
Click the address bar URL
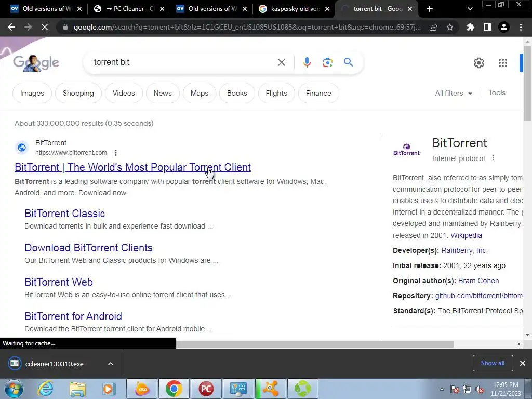247,27
